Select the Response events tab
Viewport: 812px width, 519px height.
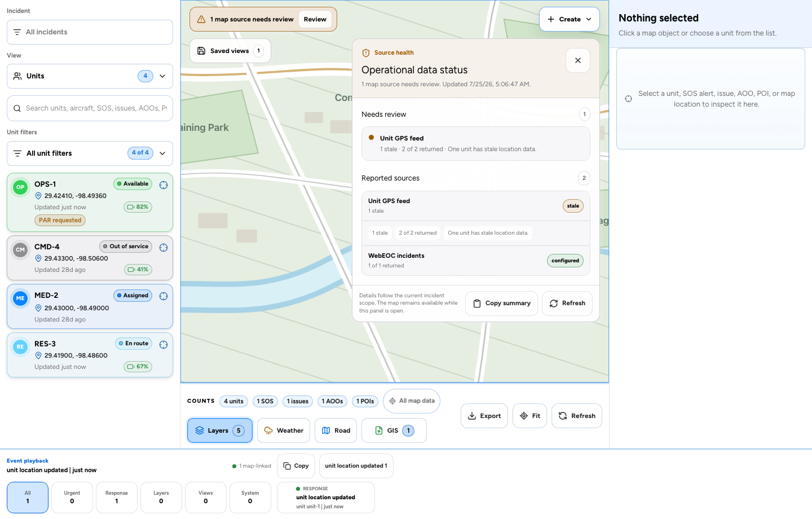click(x=117, y=498)
